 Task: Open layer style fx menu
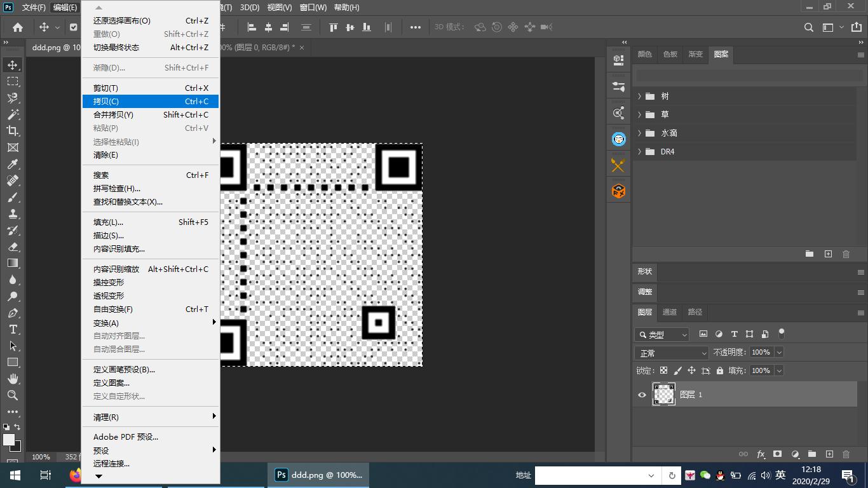tap(761, 454)
